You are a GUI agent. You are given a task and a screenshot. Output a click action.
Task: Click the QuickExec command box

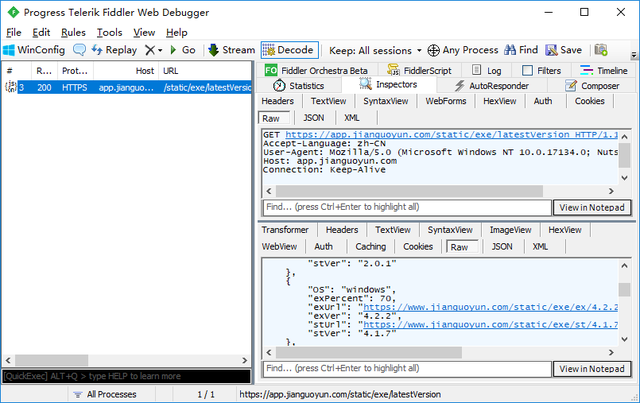[127, 376]
